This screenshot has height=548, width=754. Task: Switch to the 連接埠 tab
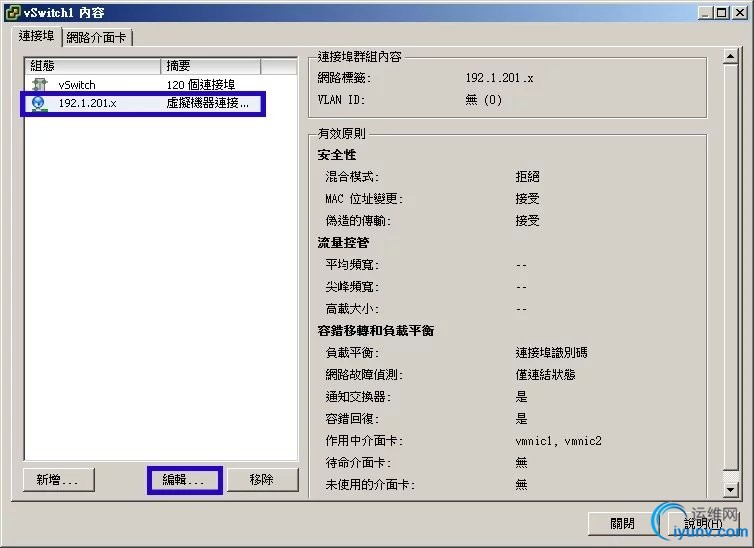(x=36, y=36)
